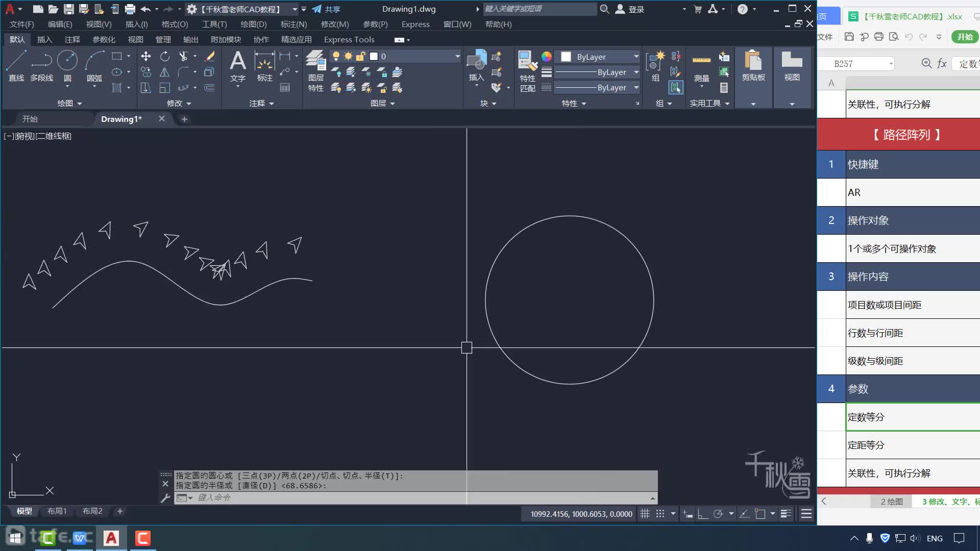Click the 文字 (Text) tool
The width and height of the screenshot is (980, 551).
[237, 66]
